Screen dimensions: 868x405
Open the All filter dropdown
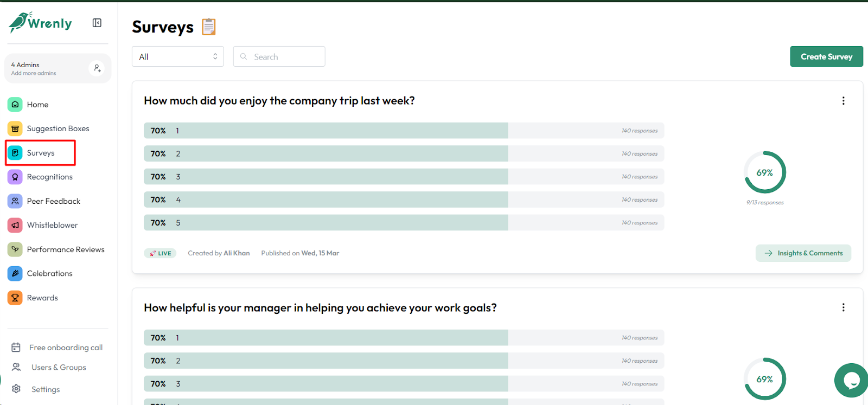click(178, 56)
